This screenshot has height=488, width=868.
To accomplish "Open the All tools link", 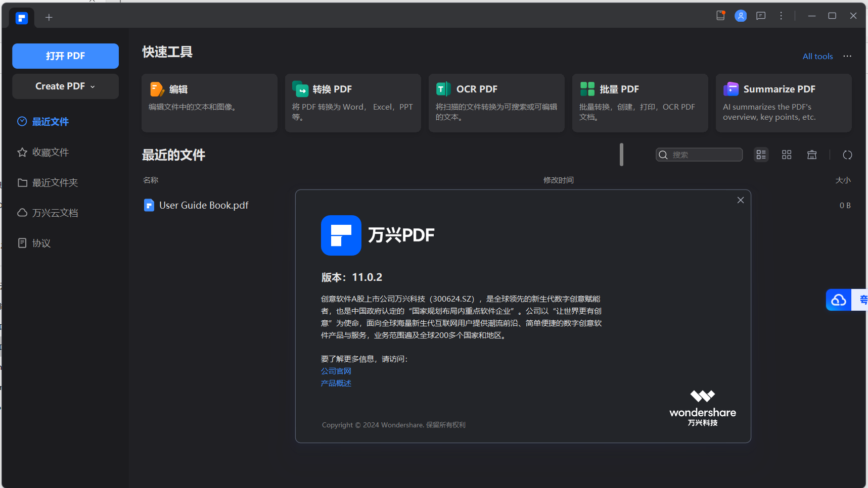I will point(817,57).
